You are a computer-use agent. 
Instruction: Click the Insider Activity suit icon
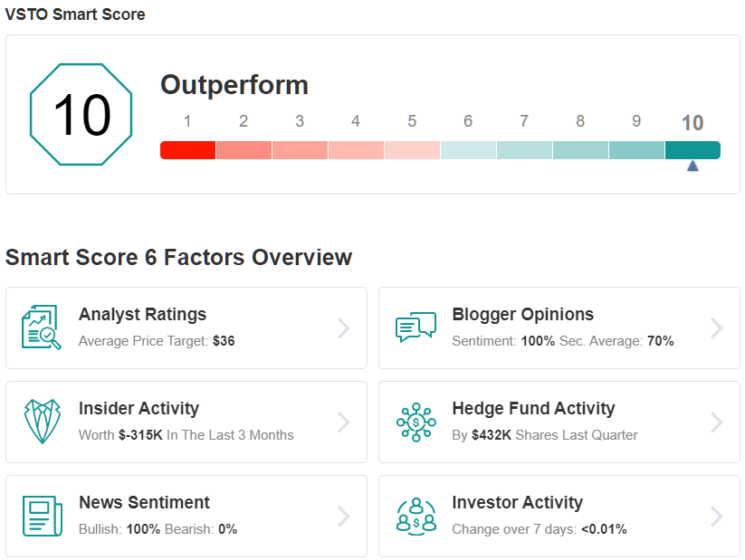[43, 422]
